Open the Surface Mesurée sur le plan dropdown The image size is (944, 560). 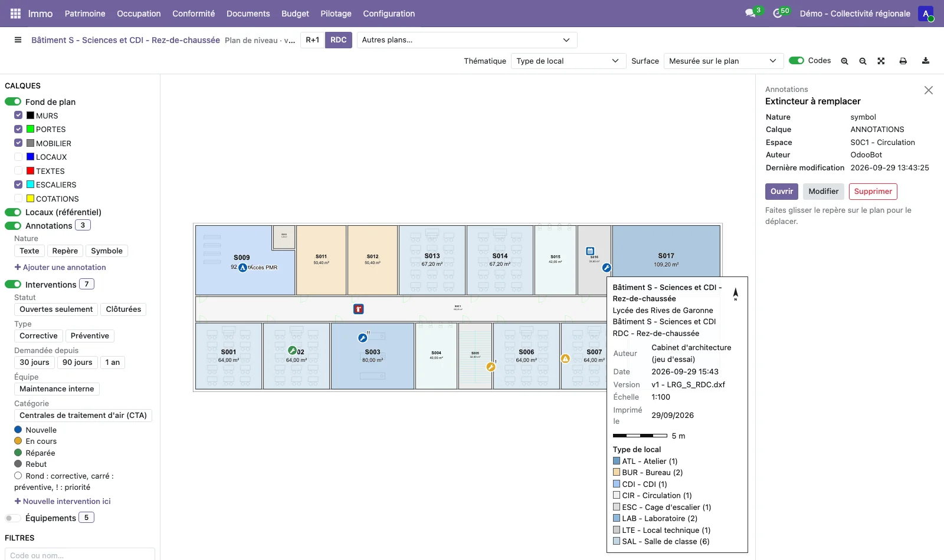(x=724, y=61)
